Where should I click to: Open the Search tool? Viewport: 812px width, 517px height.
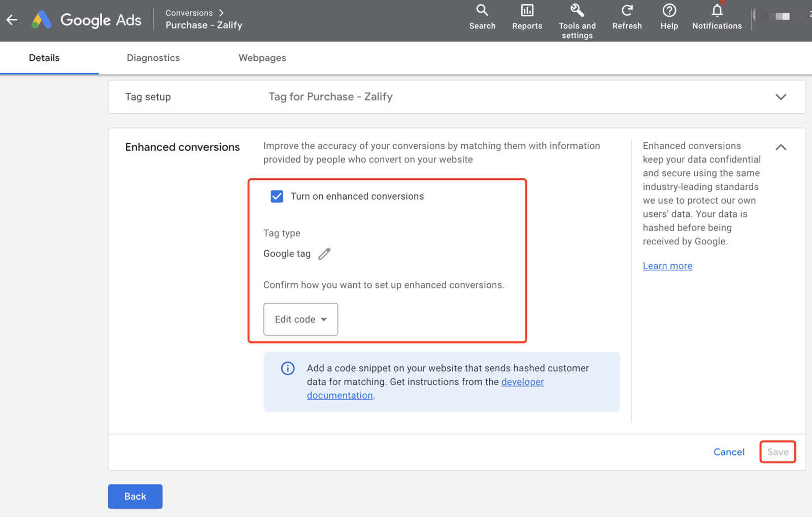(x=482, y=17)
